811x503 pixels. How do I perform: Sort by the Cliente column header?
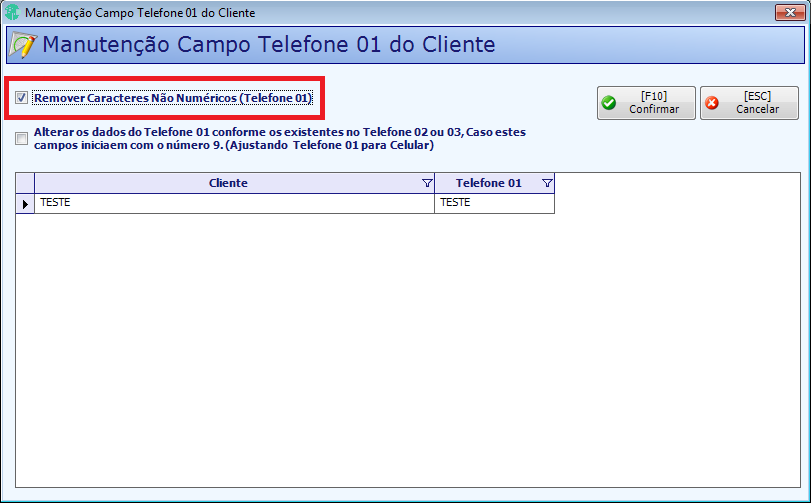click(x=228, y=183)
